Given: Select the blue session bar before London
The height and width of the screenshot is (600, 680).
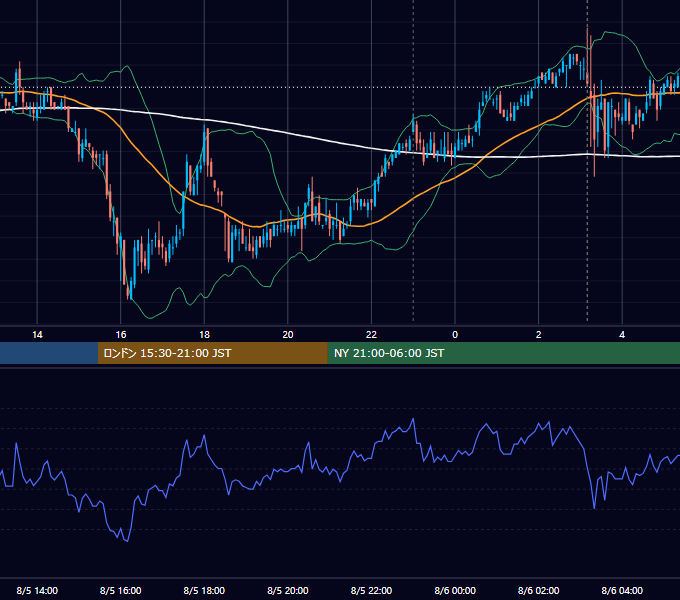Looking at the screenshot, I should [x=49, y=353].
